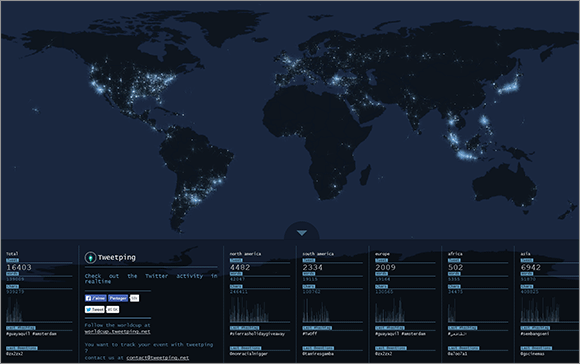Click the south america column heading
This screenshot has width=580, height=364.
click(x=318, y=254)
